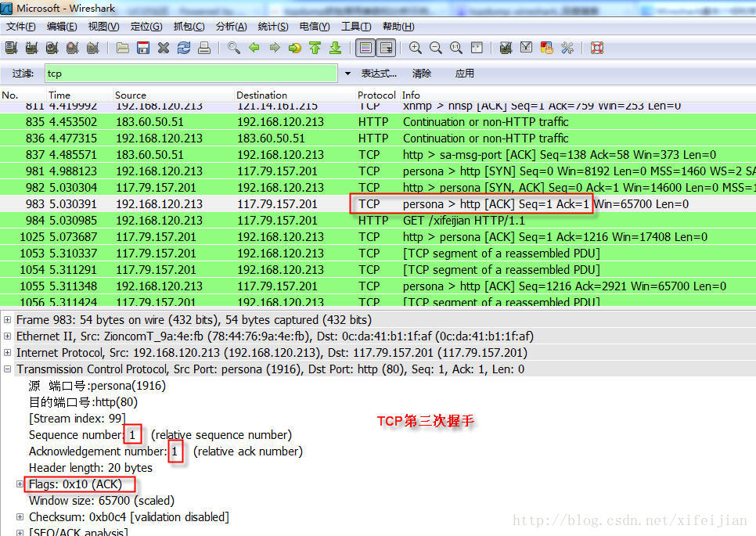Viewport: 756px width, 536px height.
Task: Sort by the Protocol column header
Action: click(376, 95)
